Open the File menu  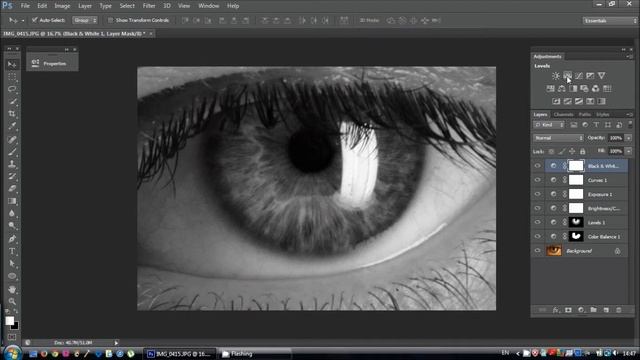click(x=25, y=6)
